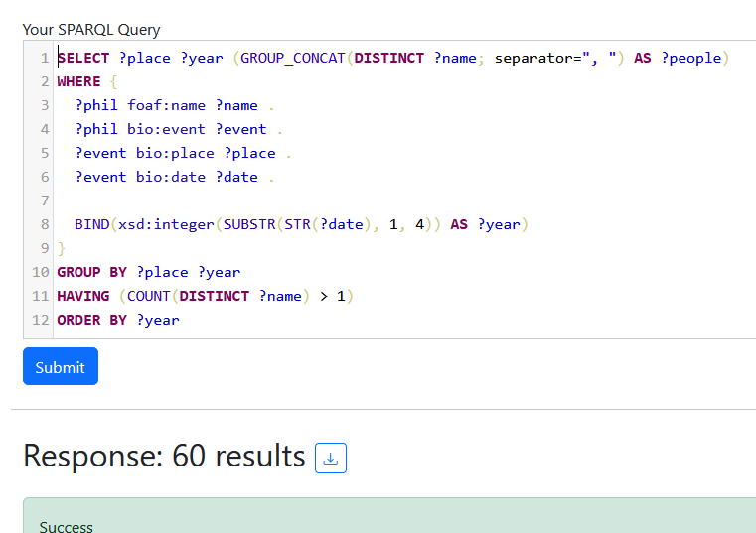The image size is (756, 533).
Task: Click the 'Response: 60 results' heading
Action: click(x=164, y=456)
